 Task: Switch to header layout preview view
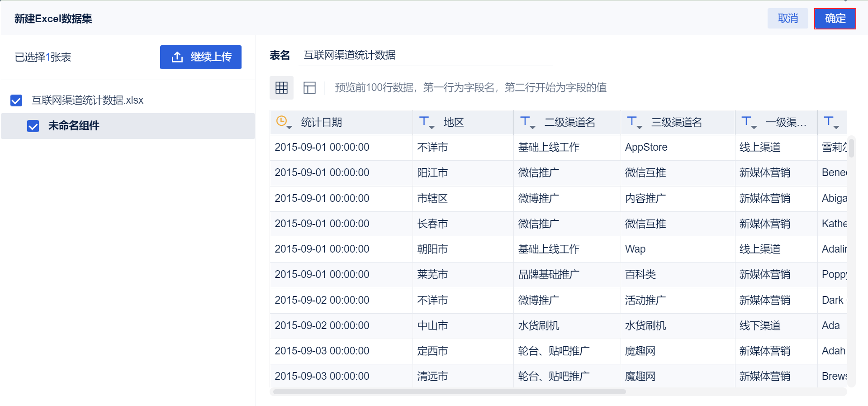pos(309,87)
